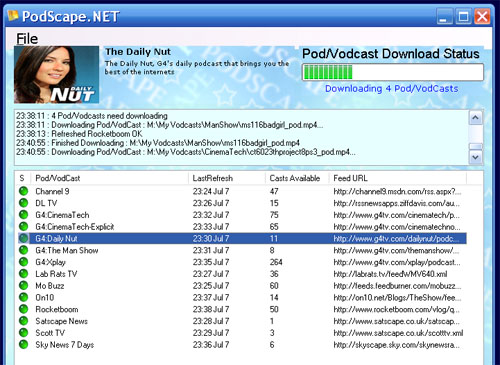Click green status icon for On10

(x=23, y=297)
